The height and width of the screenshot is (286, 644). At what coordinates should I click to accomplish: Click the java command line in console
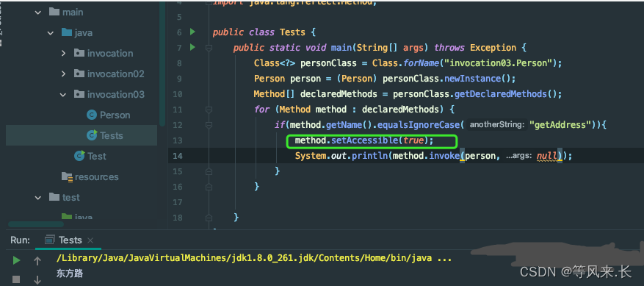click(x=254, y=258)
